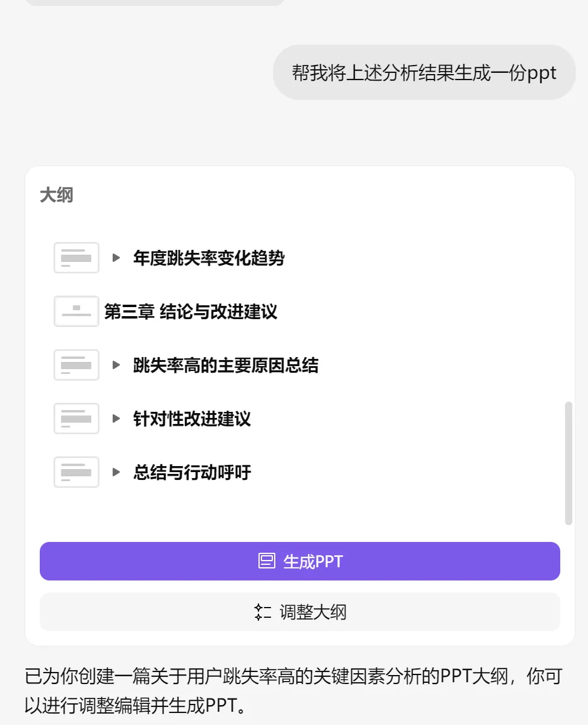Click the 大纲 panel heading
The image size is (588, 725).
click(57, 195)
